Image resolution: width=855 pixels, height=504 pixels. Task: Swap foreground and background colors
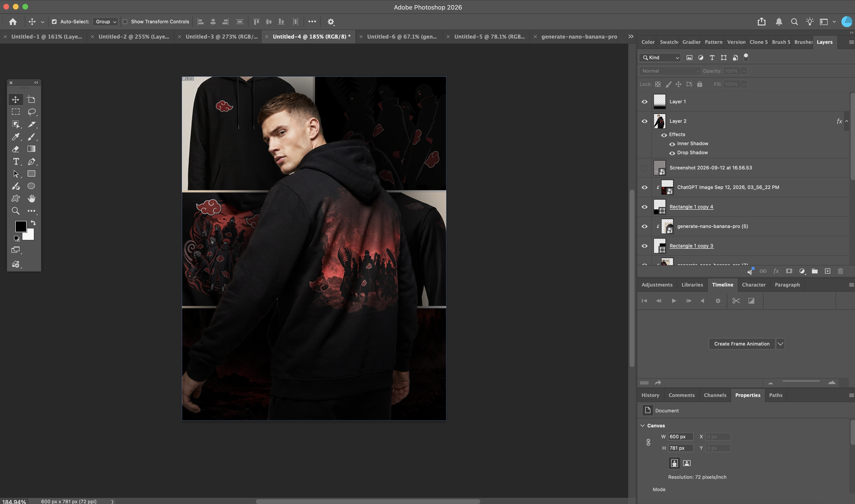click(x=33, y=223)
